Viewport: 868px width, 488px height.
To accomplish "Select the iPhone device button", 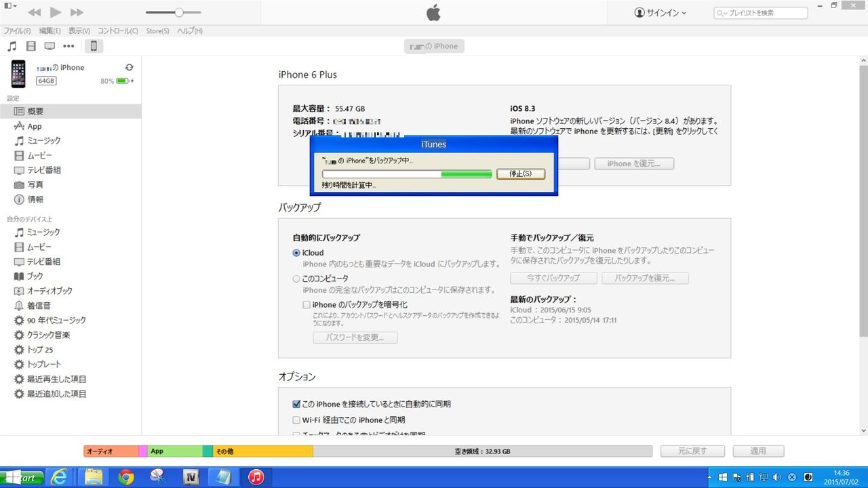I will tap(94, 46).
